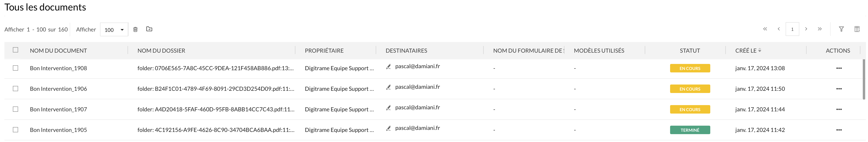Click the move to folder icon
868x142 pixels.
(149, 29)
